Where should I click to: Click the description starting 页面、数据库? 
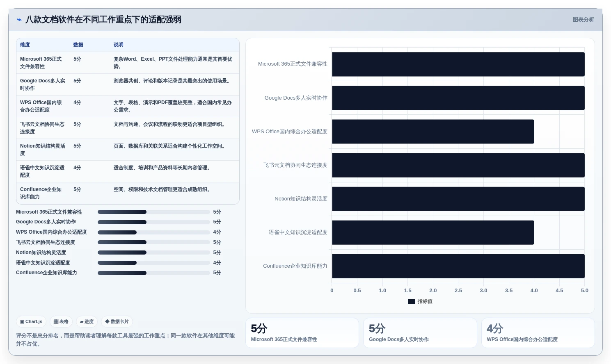(170, 146)
